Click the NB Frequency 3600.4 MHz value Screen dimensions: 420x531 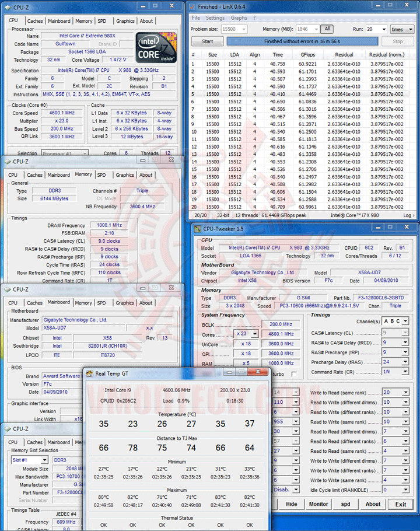pos(142,207)
